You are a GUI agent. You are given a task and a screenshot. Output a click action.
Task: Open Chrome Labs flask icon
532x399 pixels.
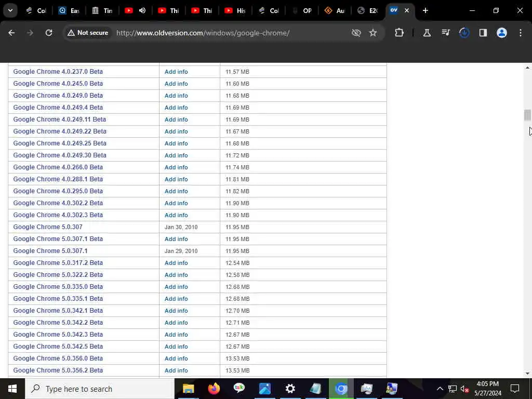[x=427, y=33]
